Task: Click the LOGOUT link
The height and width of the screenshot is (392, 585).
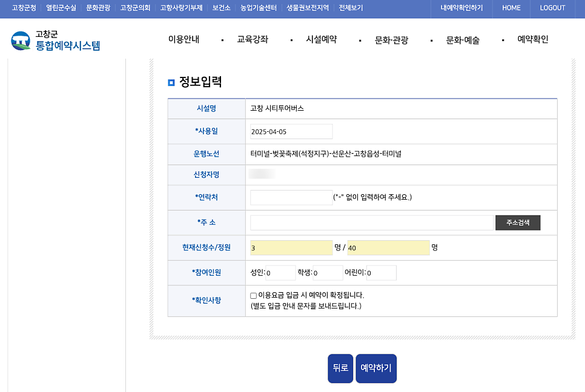Action: (552, 8)
